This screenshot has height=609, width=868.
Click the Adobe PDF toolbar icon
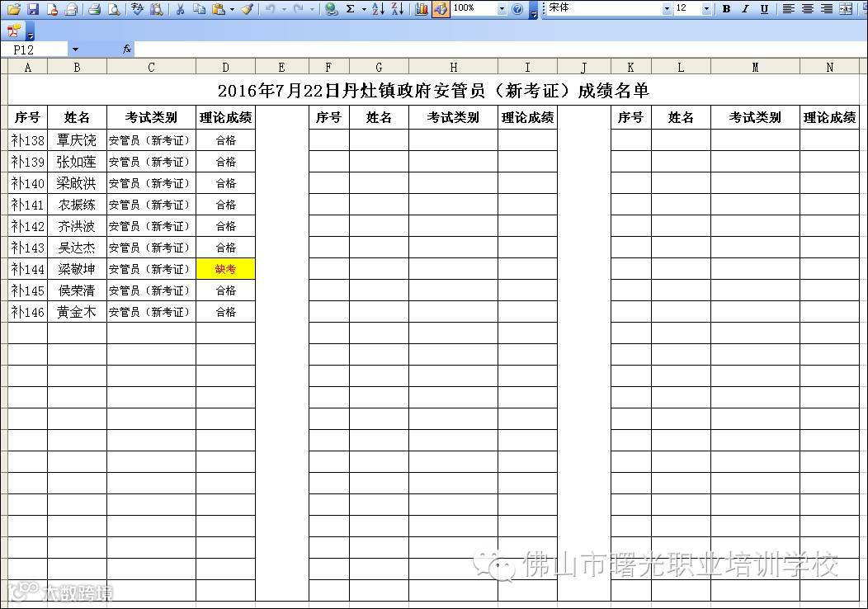pos(14,31)
